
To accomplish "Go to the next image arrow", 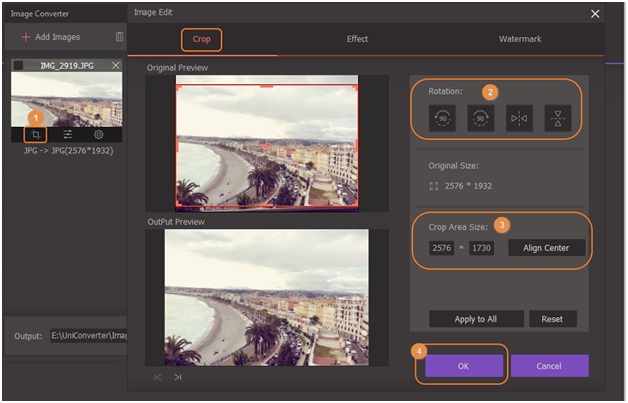I will click(x=178, y=377).
